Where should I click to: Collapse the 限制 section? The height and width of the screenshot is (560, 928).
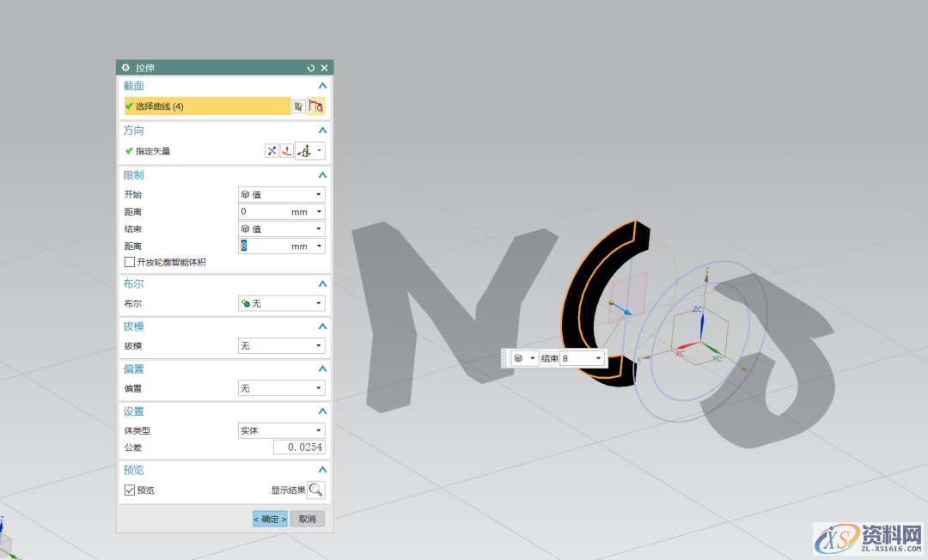coord(322,175)
